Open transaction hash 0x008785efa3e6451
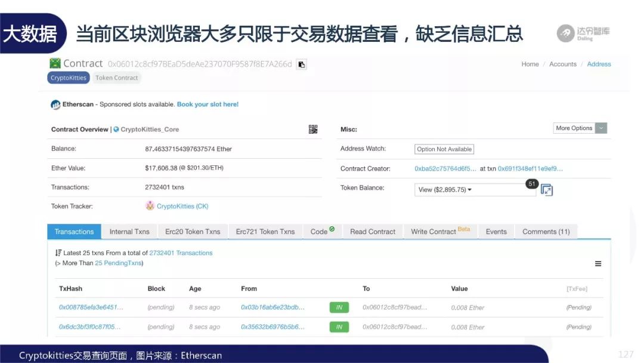Screen dimensions: 644x363 pyautogui.click(x=91, y=307)
